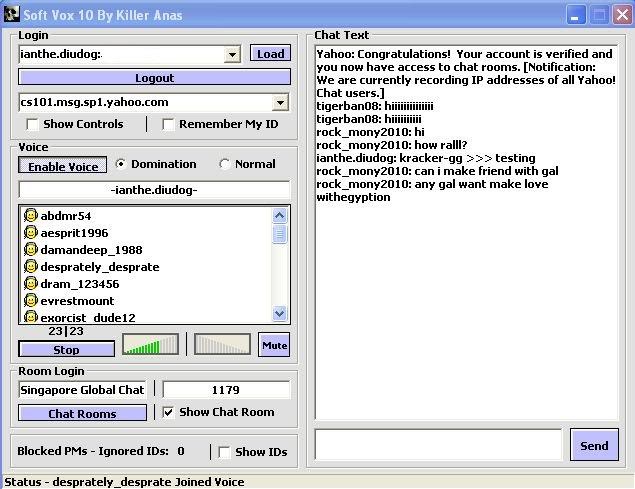
Task: Click the 23|23 user count text
Action: coord(66,331)
